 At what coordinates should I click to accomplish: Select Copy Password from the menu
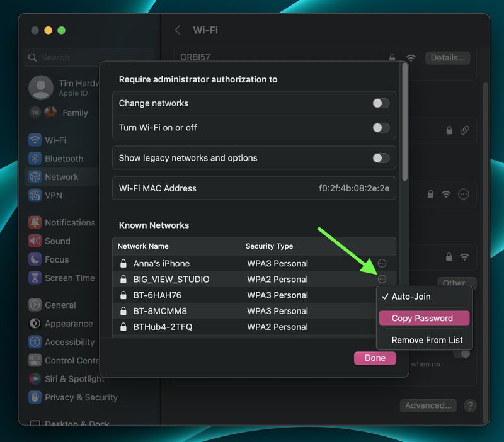pos(423,318)
